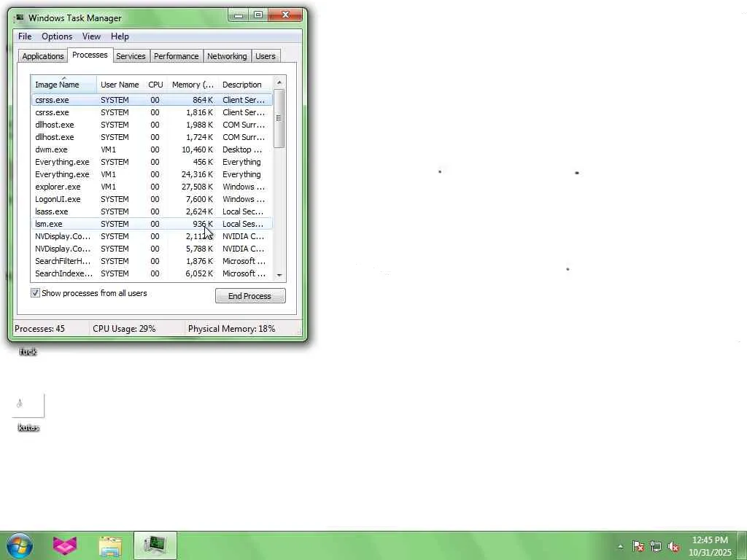The height and width of the screenshot is (560, 747).
Task: Switch to the Services tab
Action: [x=131, y=56]
